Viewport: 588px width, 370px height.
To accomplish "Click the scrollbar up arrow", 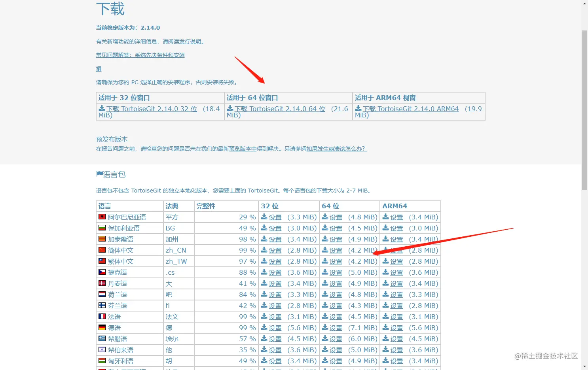I will (x=584, y=3).
